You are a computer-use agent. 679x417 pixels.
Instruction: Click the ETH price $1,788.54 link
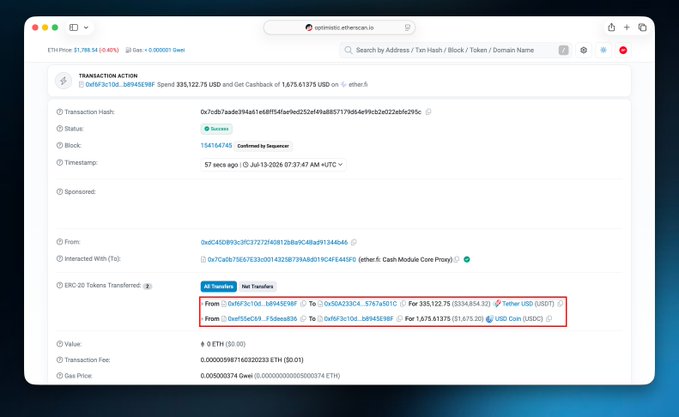[86, 50]
